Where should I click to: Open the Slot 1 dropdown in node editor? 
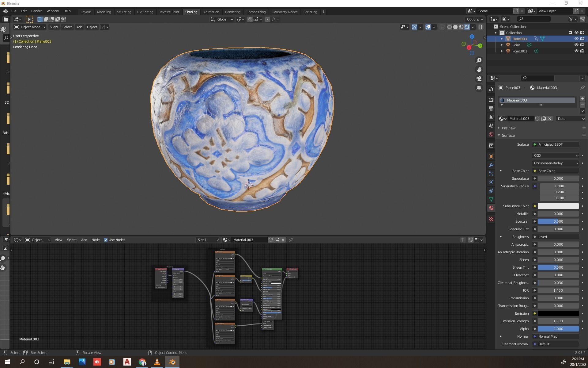click(208, 240)
